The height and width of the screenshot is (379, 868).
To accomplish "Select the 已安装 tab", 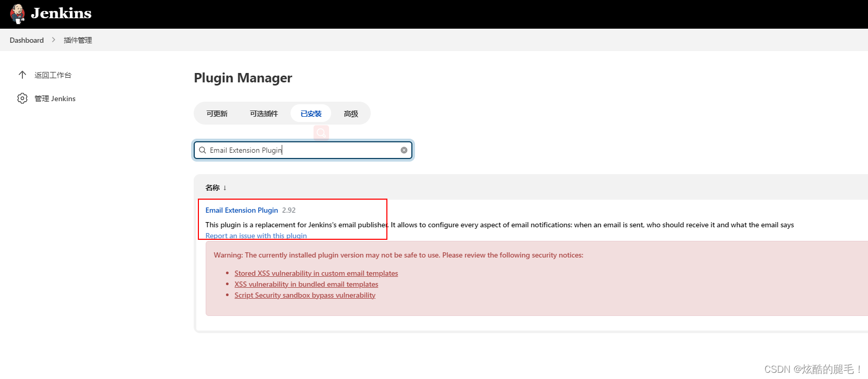I will pyautogui.click(x=311, y=114).
